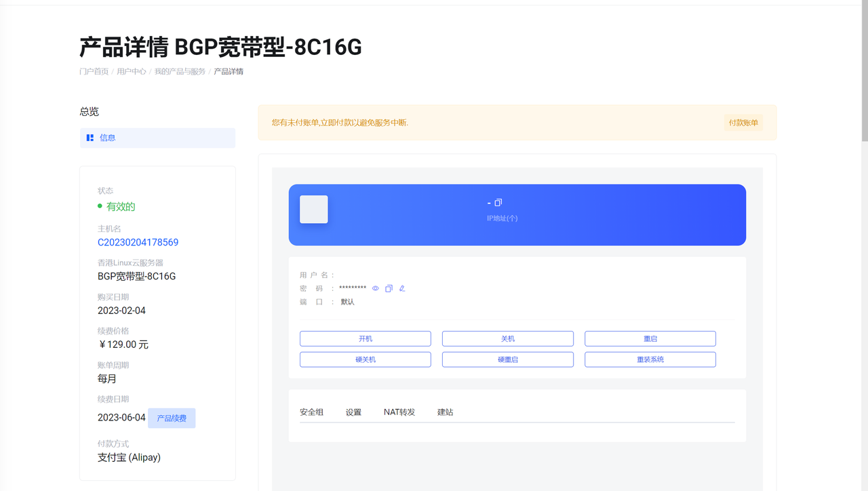
Task: Click the 默认 port value
Action: [347, 302]
